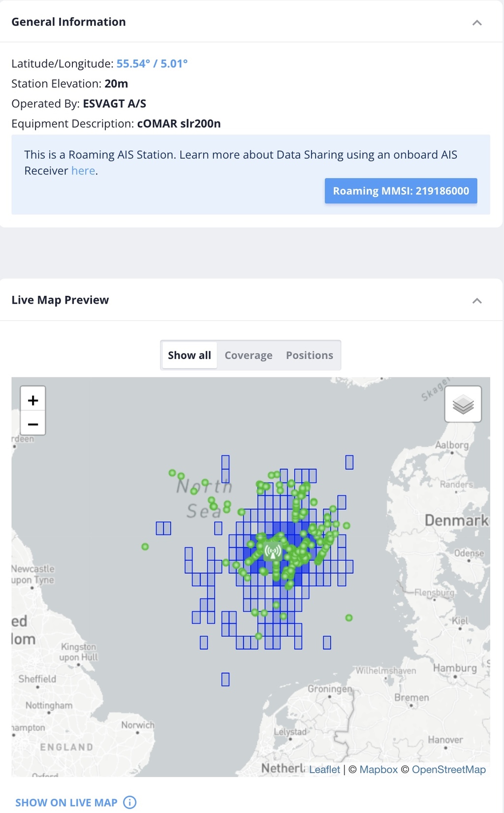Open the map layers control
This screenshot has width=504, height=813.
pyautogui.click(x=463, y=405)
